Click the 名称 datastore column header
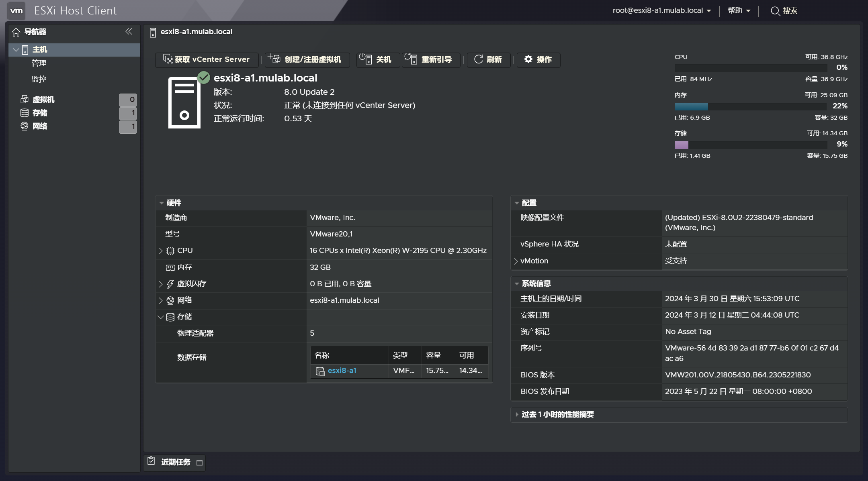868x481 pixels. tap(349, 355)
